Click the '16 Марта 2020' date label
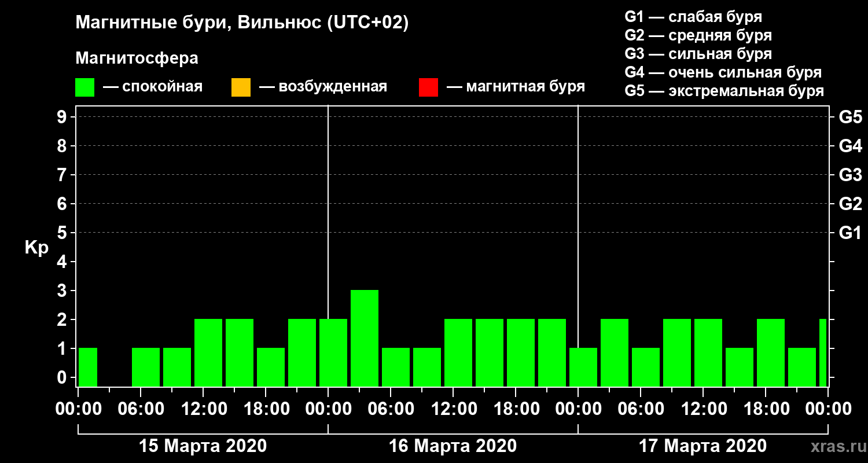 453,446
